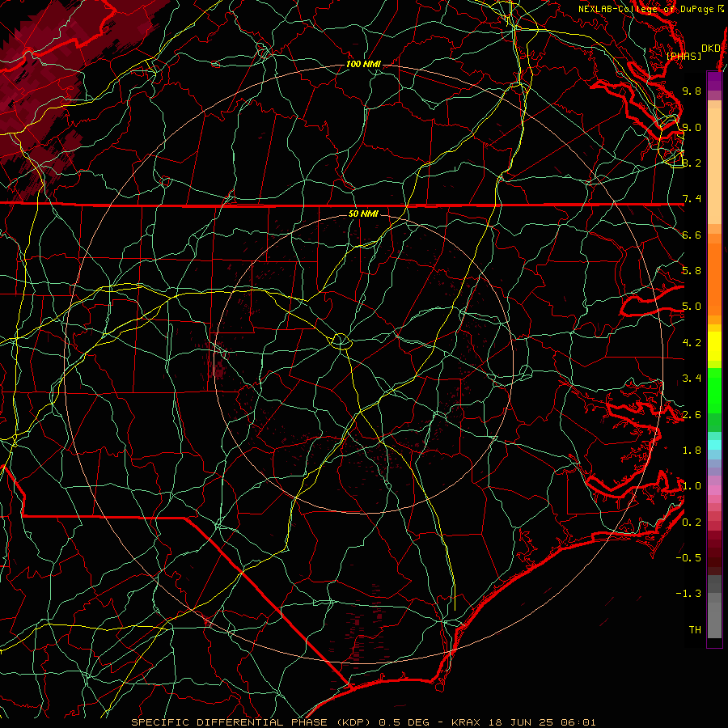Screen dimensions: 728x728
Task: Click the TH threshold label on scale
Action: click(695, 630)
